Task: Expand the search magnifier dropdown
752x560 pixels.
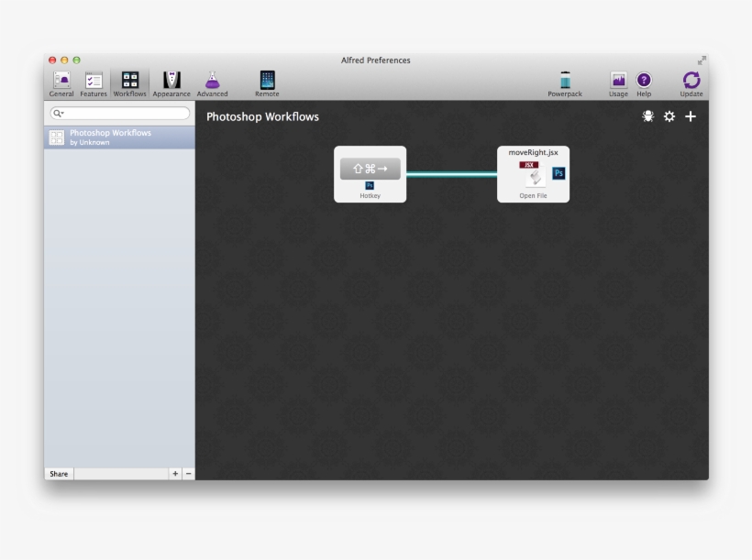Action: pos(58,114)
